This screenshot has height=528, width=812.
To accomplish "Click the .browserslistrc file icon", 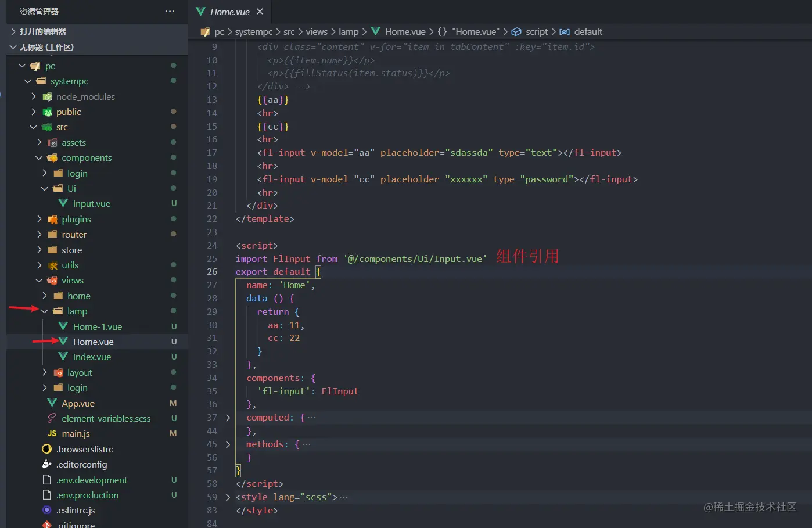I will tap(47, 449).
